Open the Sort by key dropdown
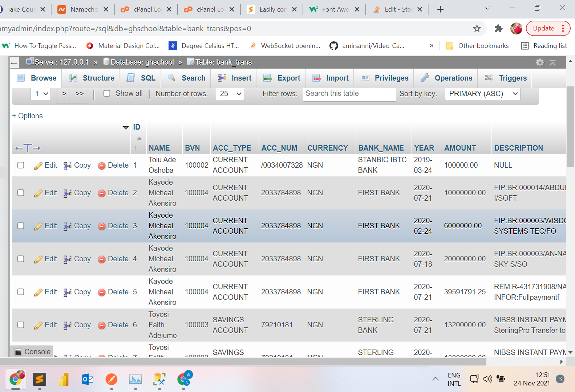575x392 pixels. click(483, 94)
